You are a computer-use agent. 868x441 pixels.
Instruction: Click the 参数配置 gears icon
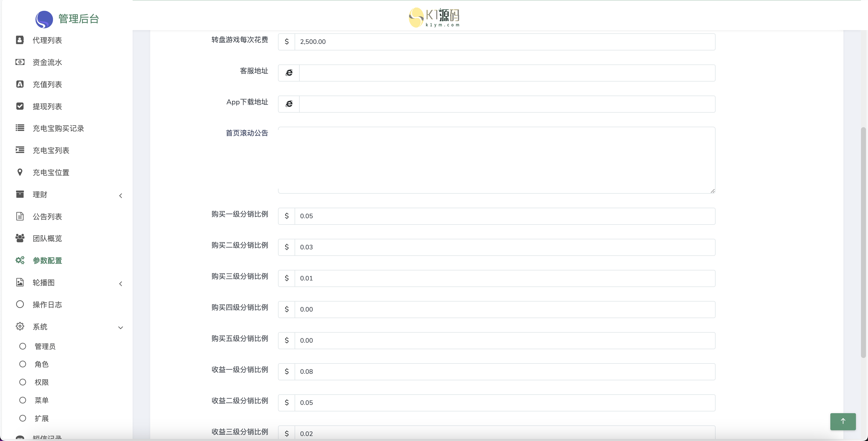(20, 260)
